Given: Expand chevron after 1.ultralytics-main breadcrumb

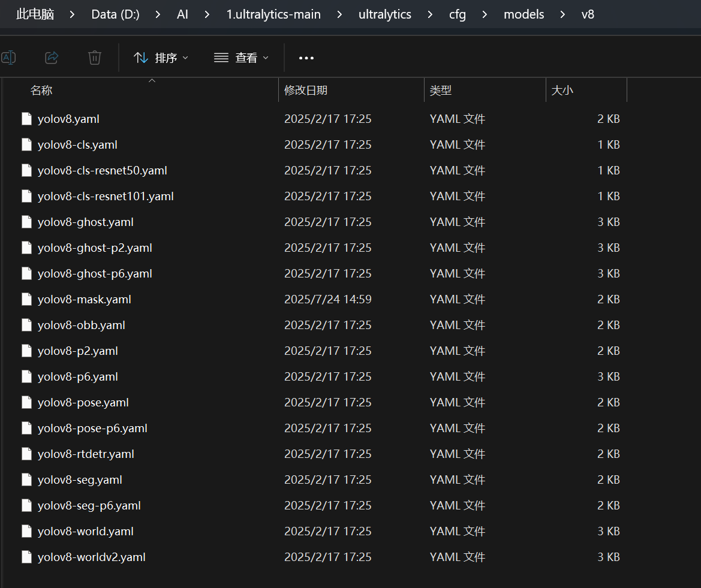Looking at the screenshot, I should [340, 14].
